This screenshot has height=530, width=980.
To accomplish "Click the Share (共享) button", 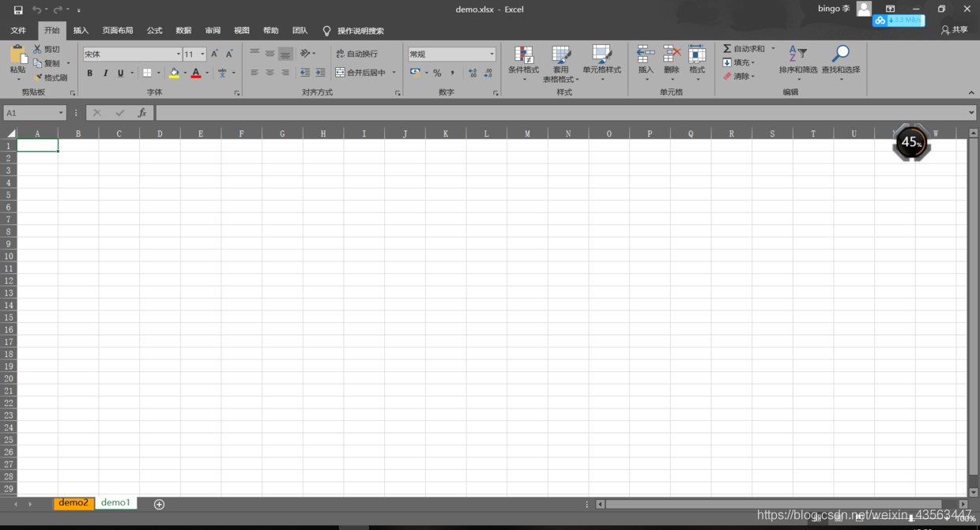I will click(x=954, y=30).
